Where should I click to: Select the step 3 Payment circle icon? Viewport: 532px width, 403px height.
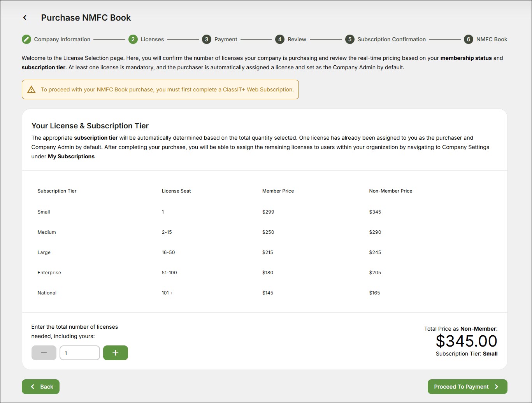(206, 39)
